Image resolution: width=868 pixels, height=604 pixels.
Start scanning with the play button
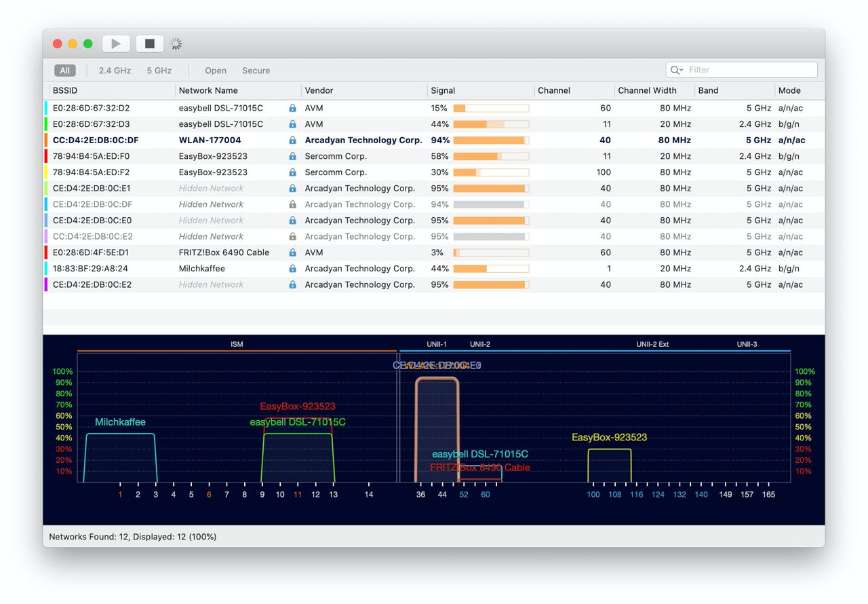tap(116, 43)
